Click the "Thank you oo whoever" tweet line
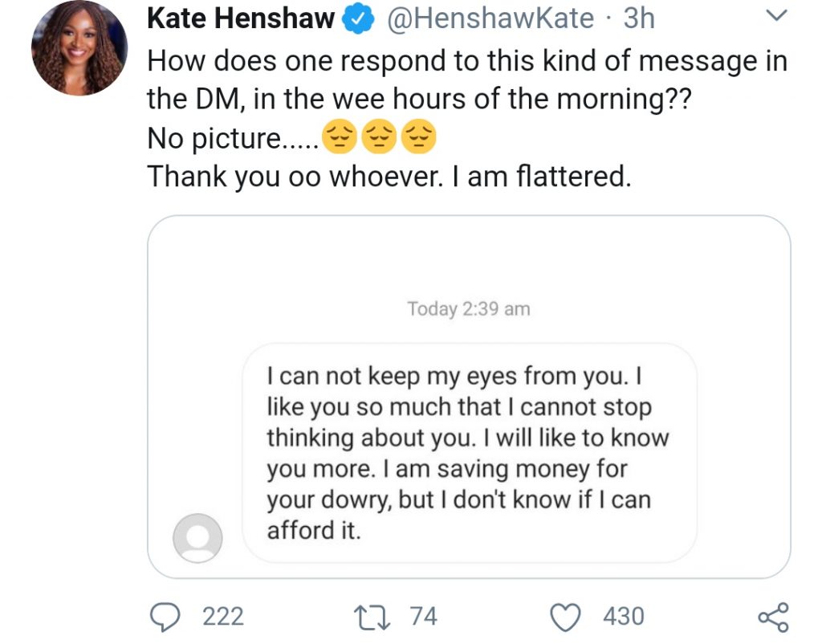The image size is (822, 644). coord(389,177)
